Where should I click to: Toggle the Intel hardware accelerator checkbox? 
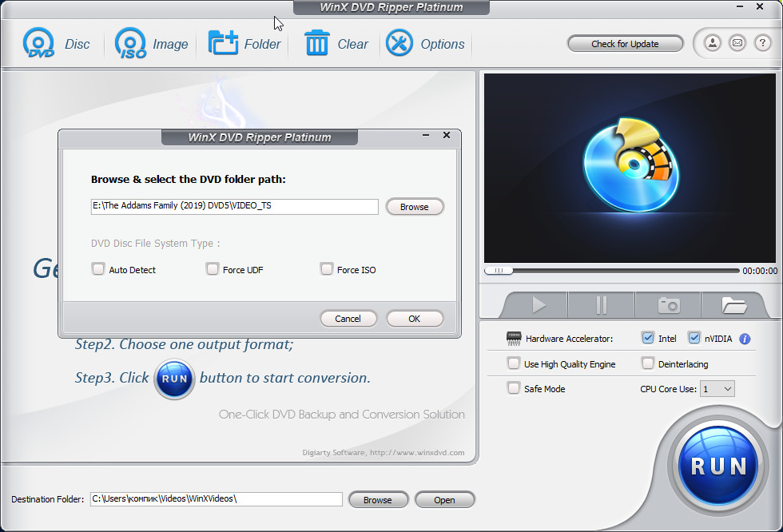click(648, 339)
